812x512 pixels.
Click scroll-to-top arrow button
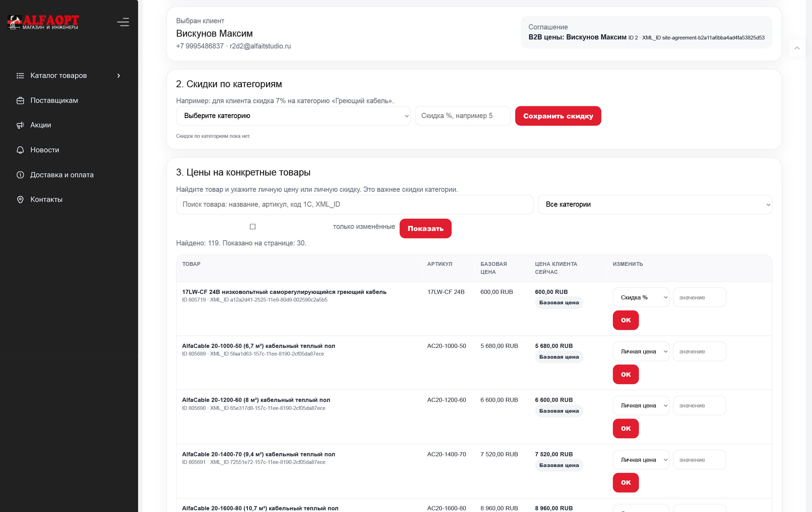(797, 48)
